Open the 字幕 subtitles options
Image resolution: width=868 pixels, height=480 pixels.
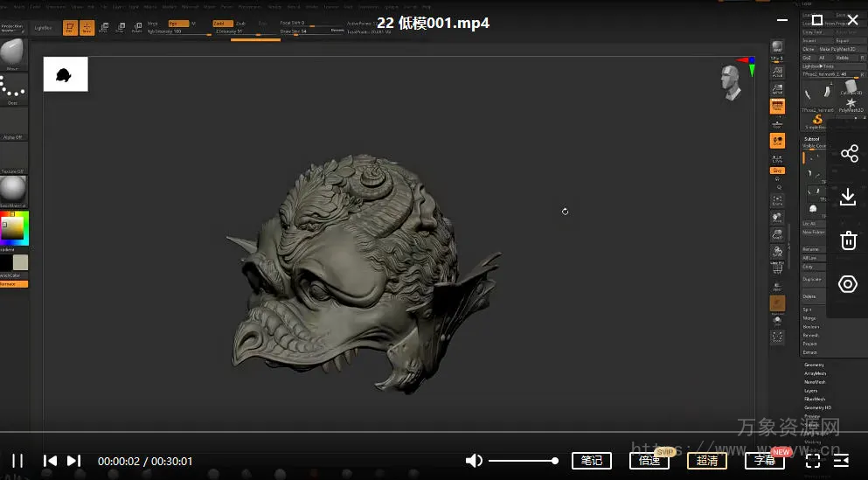tap(765, 461)
